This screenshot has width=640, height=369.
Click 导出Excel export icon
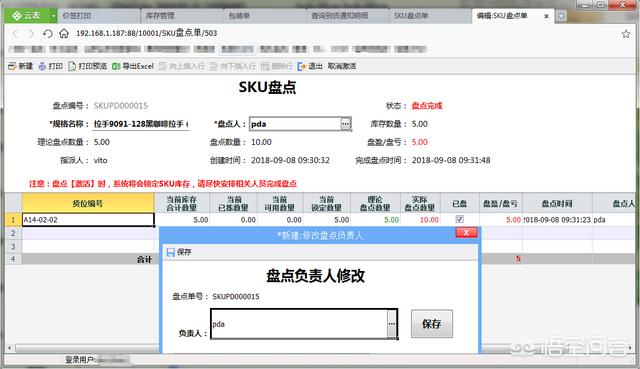(x=116, y=66)
